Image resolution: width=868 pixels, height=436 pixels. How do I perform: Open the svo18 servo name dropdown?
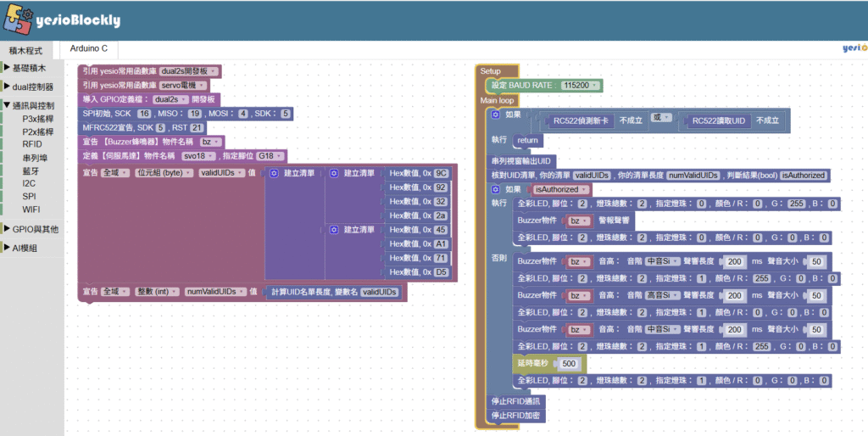(198, 156)
